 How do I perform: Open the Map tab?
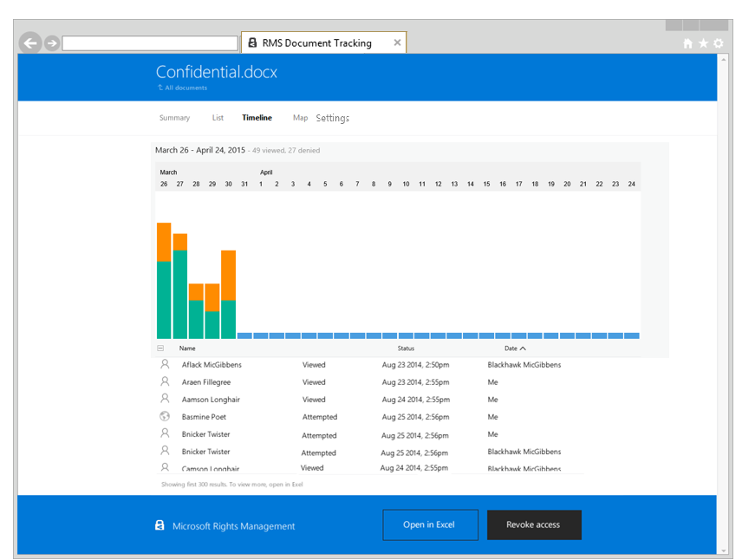click(x=300, y=117)
